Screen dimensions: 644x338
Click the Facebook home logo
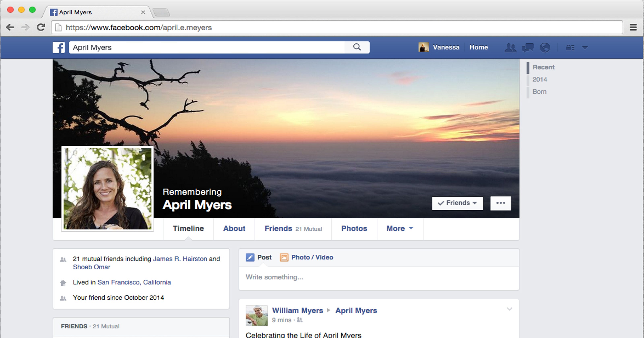coord(59,47)
